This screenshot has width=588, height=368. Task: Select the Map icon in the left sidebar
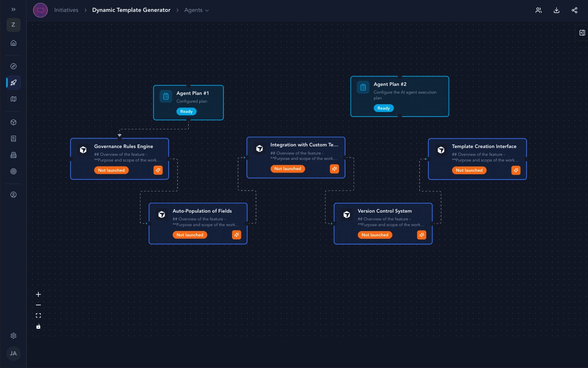click(x=13, y=99)
